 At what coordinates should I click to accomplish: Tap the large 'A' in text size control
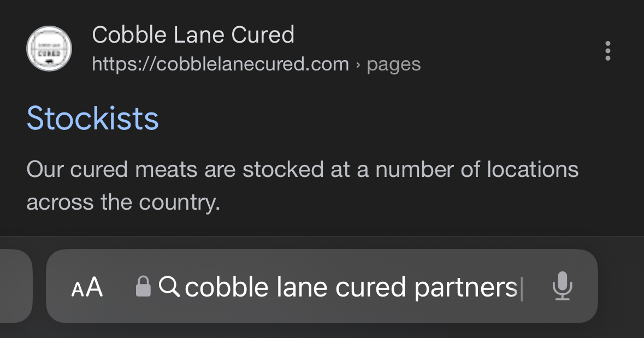point(94,287)
